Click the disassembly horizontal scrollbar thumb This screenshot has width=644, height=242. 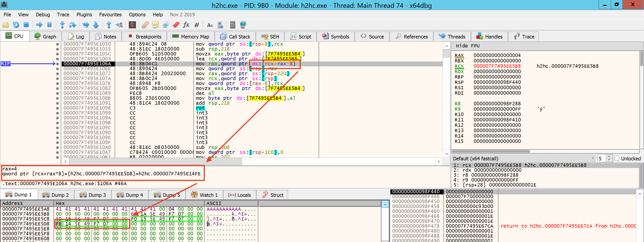pyautogui.click(x=155, y=161)
